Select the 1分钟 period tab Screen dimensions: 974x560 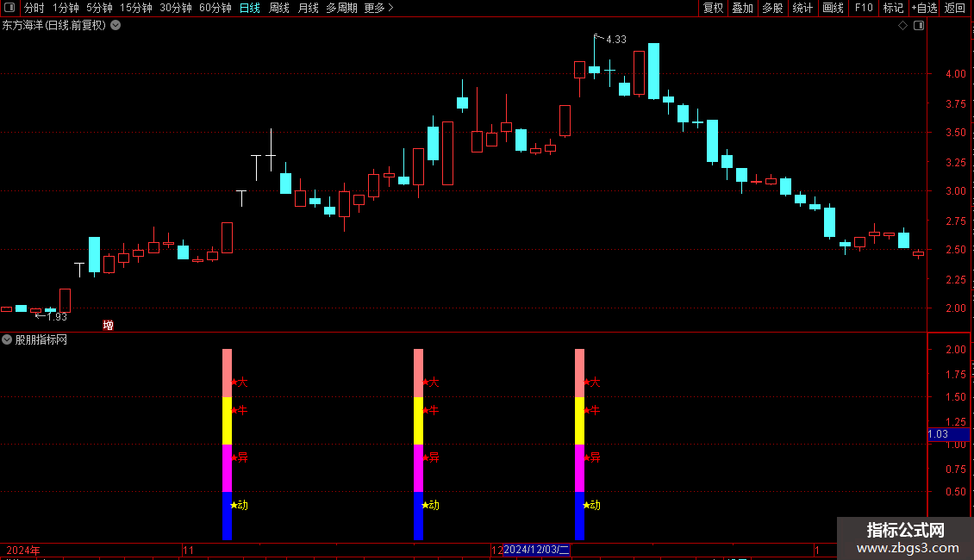coord(66,8)
